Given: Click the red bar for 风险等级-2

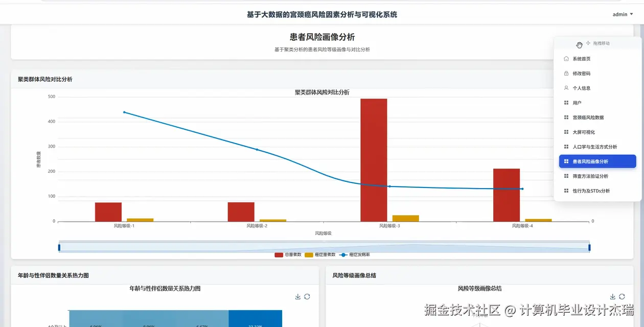Looking at the screenshot, I should (241, 212).
